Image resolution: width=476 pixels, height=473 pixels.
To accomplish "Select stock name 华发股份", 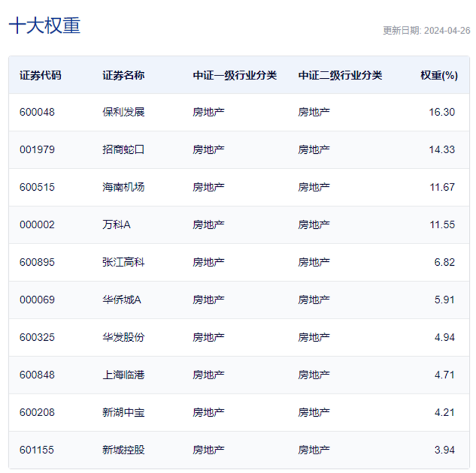I will 123,337.
